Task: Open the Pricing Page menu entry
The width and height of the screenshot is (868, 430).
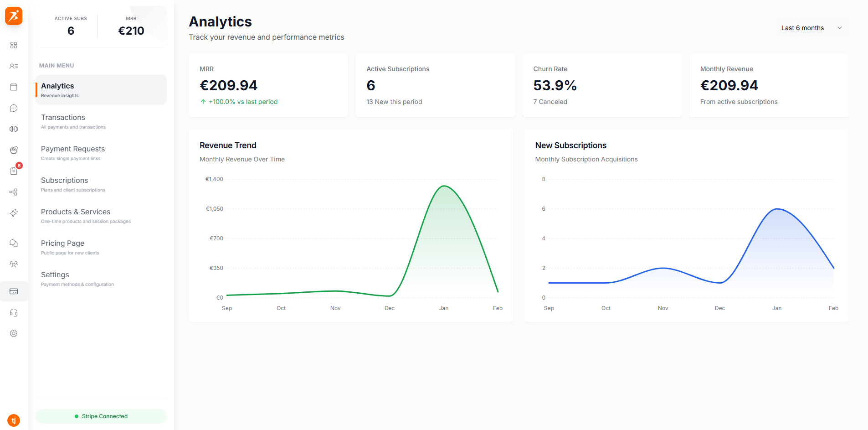Action: tap(62, 243)
